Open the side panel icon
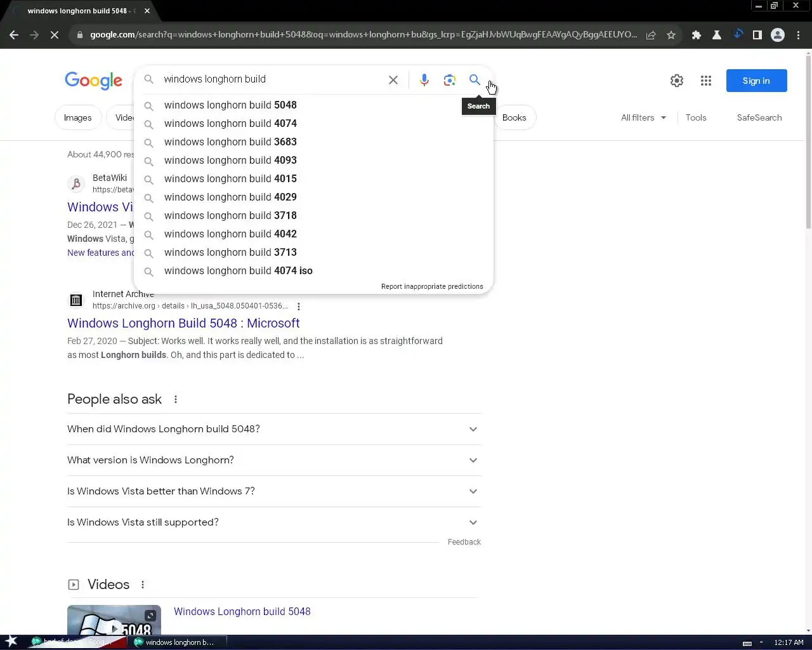Screen dimensions: 812x650 point(757,35)
